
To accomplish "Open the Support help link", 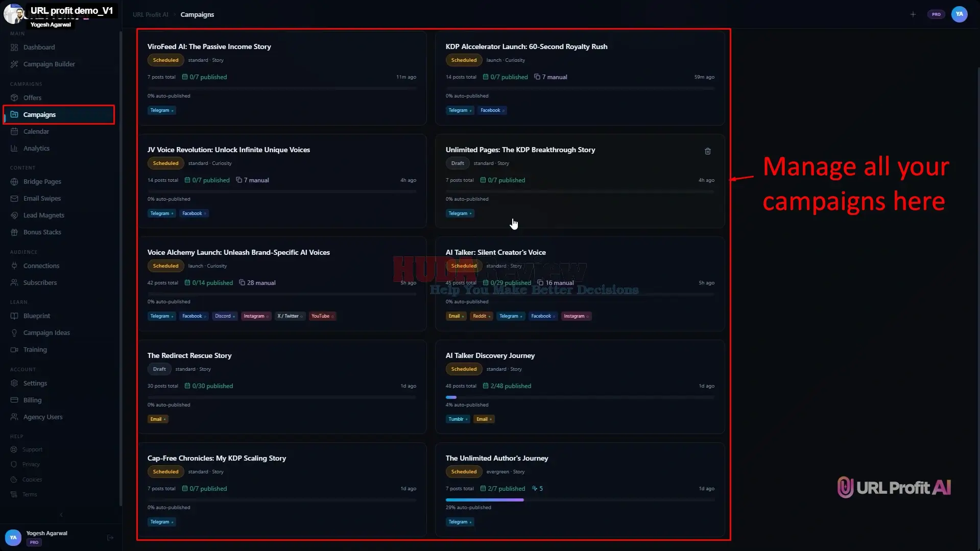I will click(x=32, y=449).
